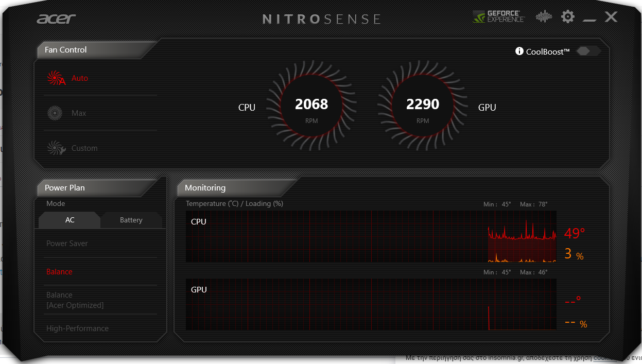Click the CPU load 3 % value
The width and height of the screenshot is (642, 364).
[x=574, y=254]
